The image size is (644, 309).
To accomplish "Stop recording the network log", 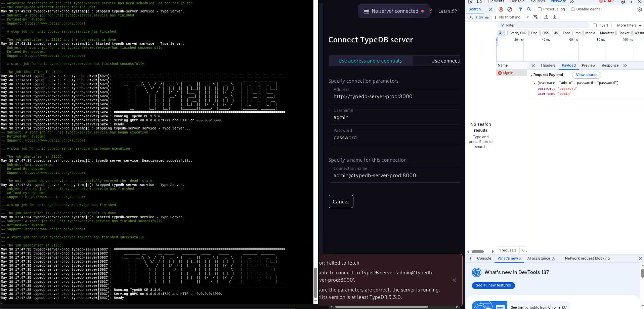I will (501, 9).
